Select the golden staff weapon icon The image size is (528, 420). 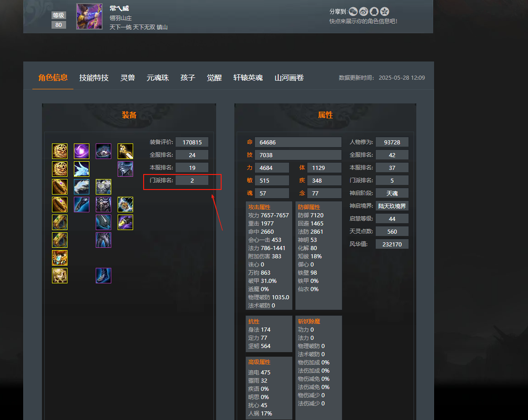tap(125, 151)
